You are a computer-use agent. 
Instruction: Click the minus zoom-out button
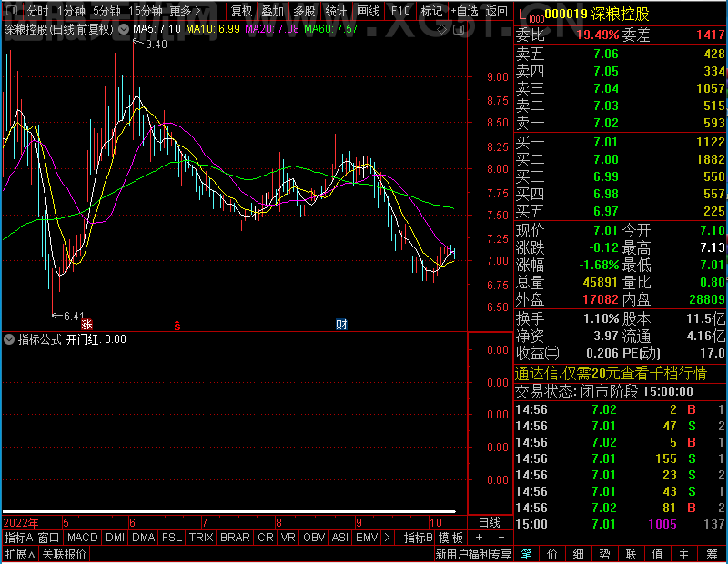501,538
